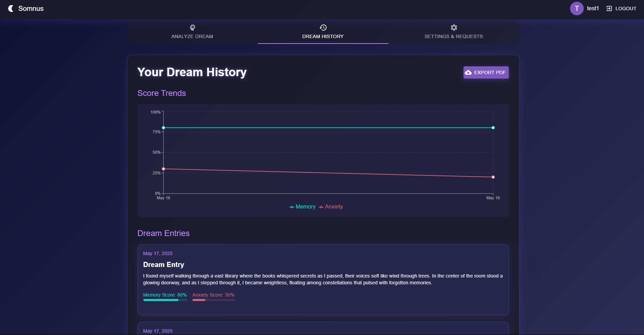Log out using the LOGOUT button
Viewport: 644px width, 335px height.
click(x=621, y=9)
